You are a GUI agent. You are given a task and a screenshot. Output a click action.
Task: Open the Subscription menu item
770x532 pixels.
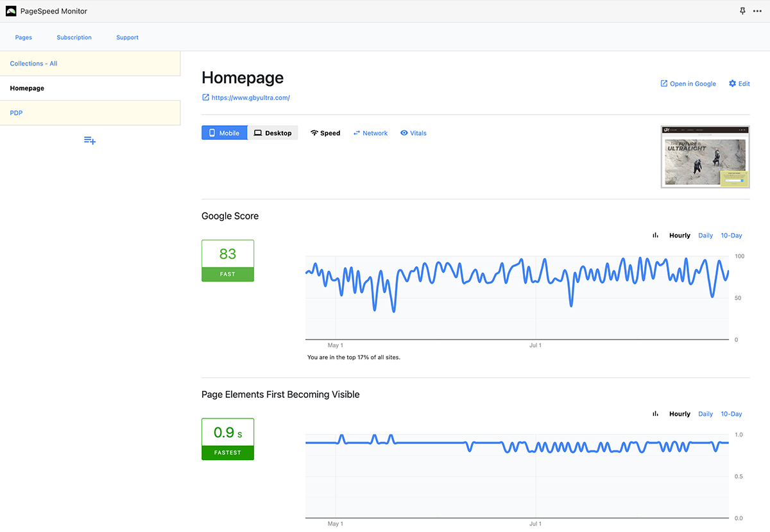pos(74,37)
